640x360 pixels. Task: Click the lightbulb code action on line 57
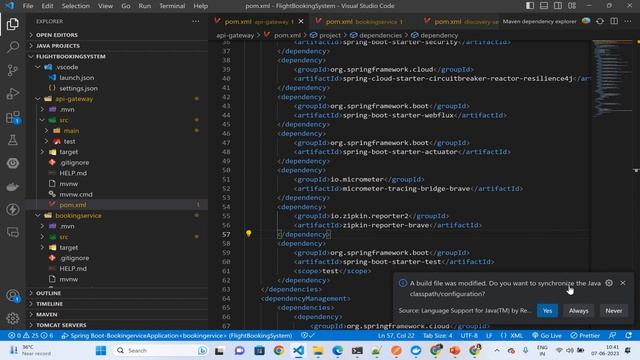click(x=248, y=233)
